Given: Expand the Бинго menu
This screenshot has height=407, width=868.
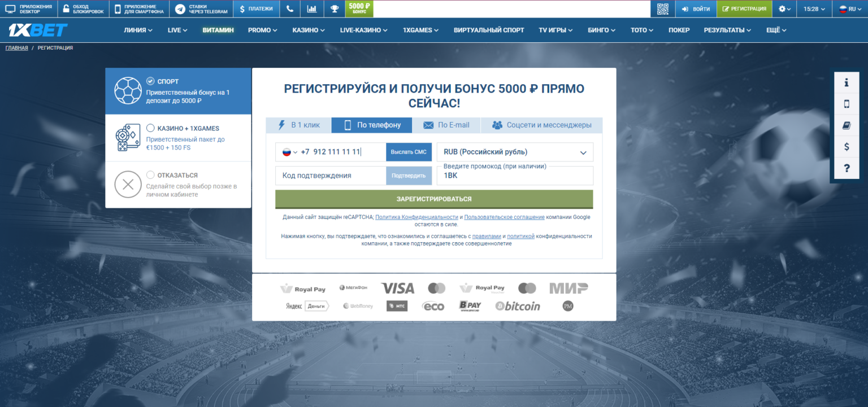Looking at the screenshot, I should coord(602,30).
